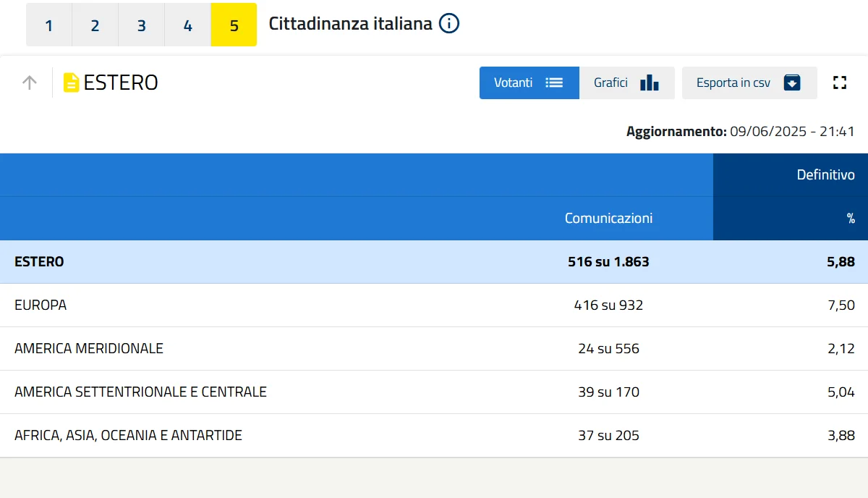Click the bar chart icon in Grafici
Image resolution: width=868 pixels, height=498 pixels.
pos(649,83)
